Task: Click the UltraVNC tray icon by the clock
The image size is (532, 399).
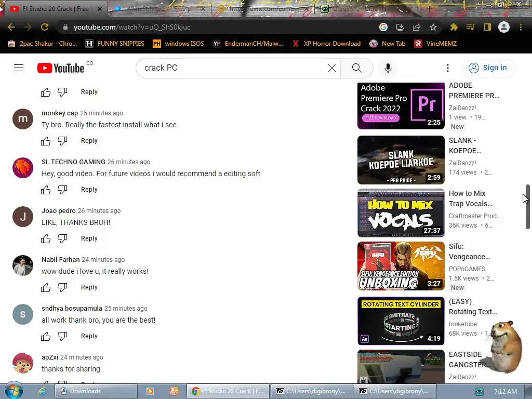Action: tap(480, 392)
